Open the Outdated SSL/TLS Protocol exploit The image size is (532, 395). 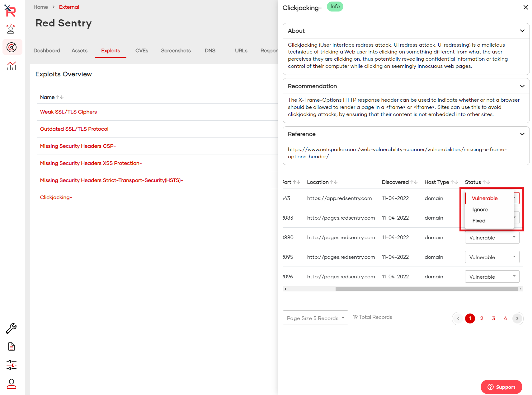74,129
